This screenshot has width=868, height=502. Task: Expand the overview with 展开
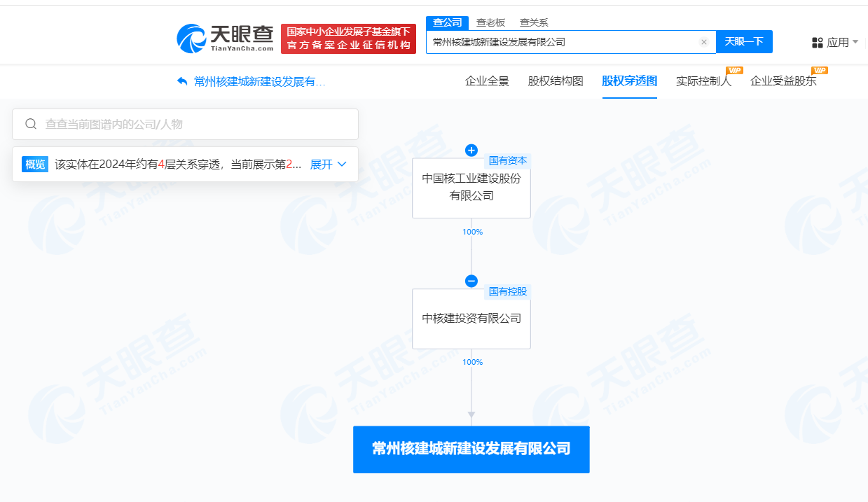(329, 165)
